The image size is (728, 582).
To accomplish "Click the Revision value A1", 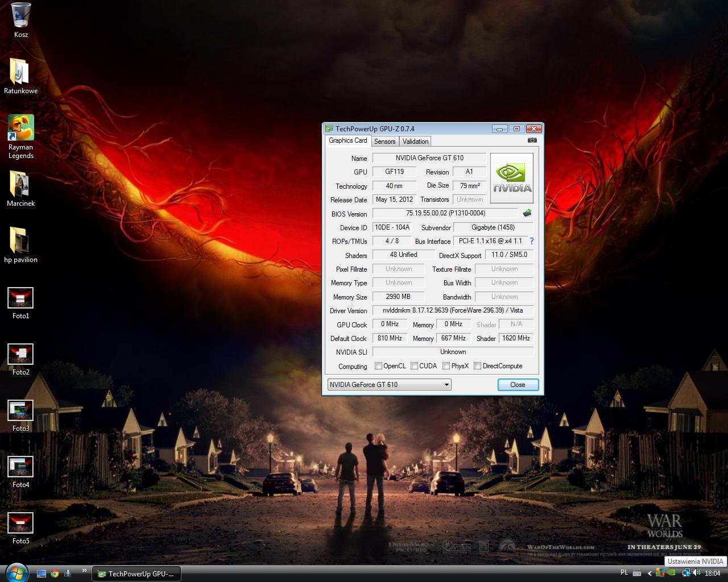I will point(470,172).
